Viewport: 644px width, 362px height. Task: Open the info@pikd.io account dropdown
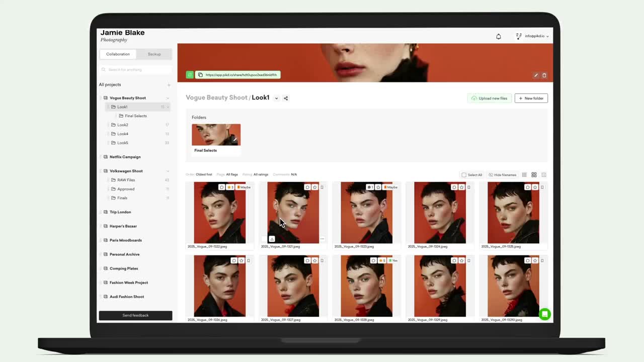pyautogui.click(x=533, y=36)
